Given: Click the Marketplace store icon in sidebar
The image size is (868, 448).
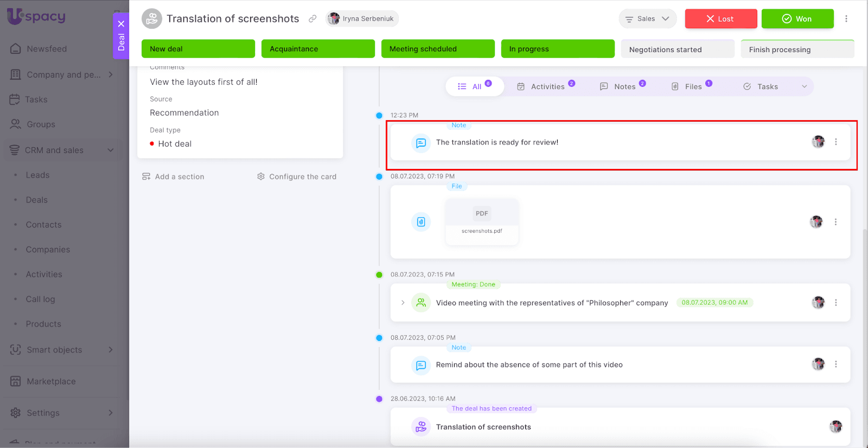Looking at the screenshot, I should pos(16,381).
